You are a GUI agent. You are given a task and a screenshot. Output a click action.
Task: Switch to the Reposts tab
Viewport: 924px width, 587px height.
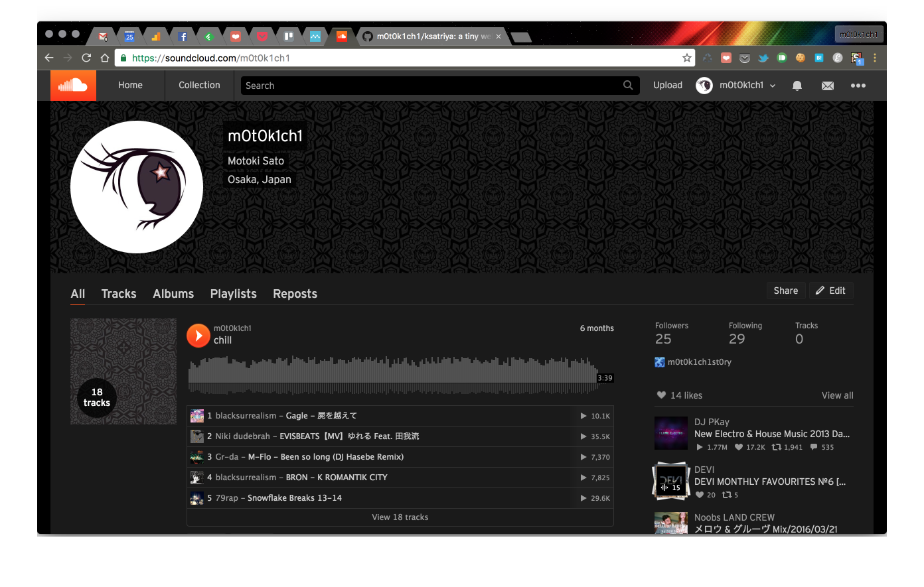295,294
